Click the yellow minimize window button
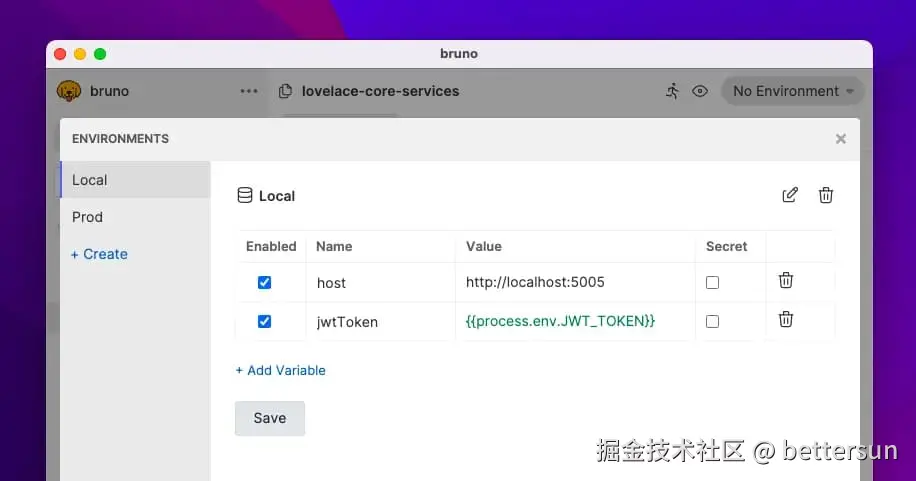The image size is (916, 481). [80, 54]
